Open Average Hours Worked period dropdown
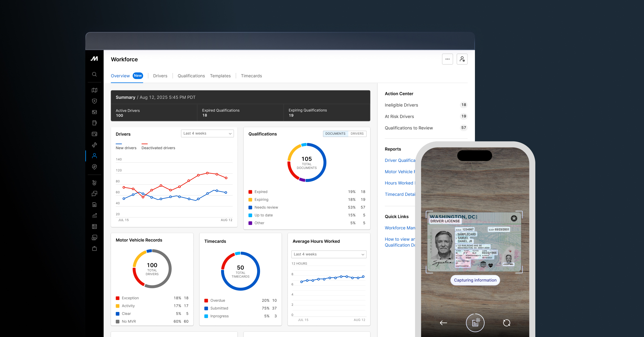This screenshot has width=644, height=337. click(329, 254)
